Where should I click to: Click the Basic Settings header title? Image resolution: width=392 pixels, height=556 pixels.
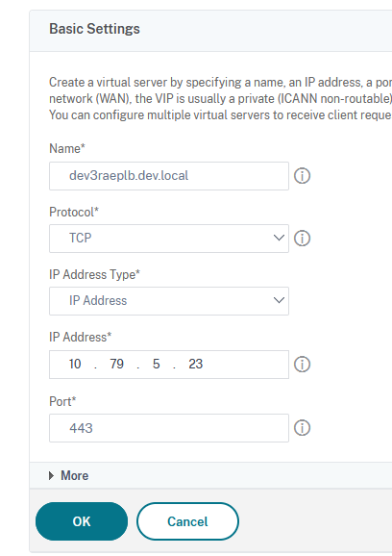[94, 29]
